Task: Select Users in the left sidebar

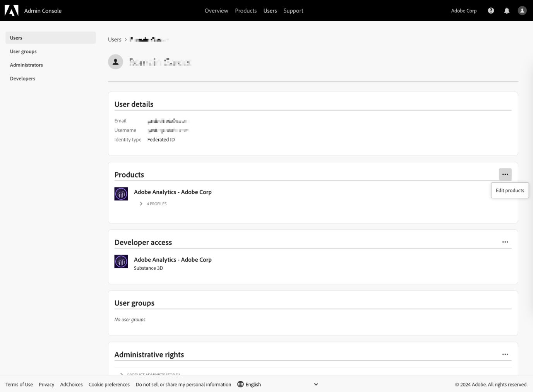Action: tap(51, 38)
